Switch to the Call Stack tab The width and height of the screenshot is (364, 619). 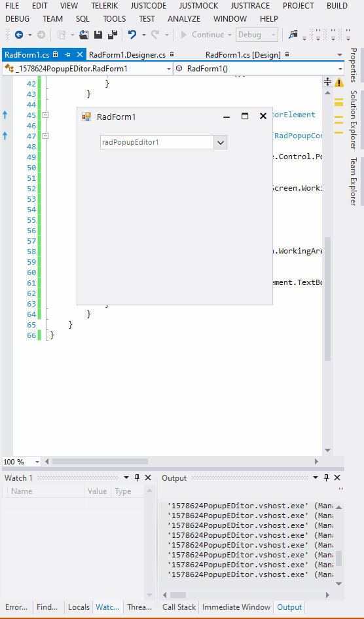179,607
